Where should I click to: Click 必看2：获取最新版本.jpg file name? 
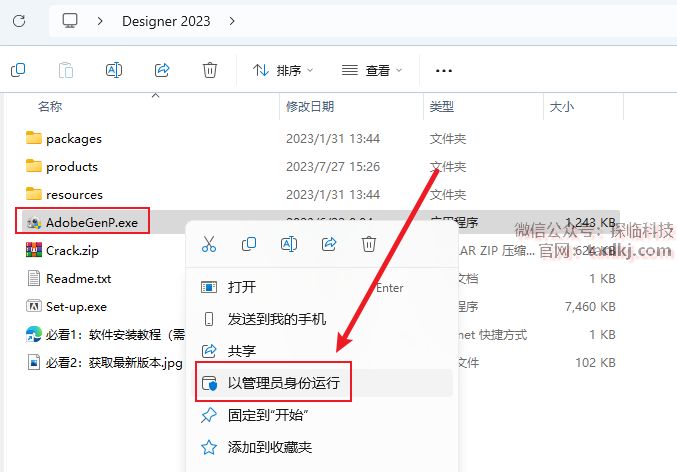click(x=114, y=363)
